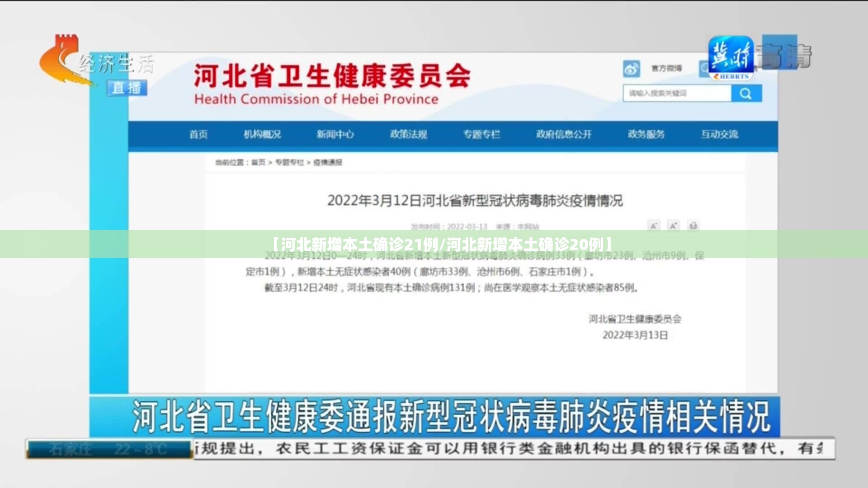Click 专题专栏 in the breadcrumb trail
Screen dimensions: 868x488
coord(289,163)
